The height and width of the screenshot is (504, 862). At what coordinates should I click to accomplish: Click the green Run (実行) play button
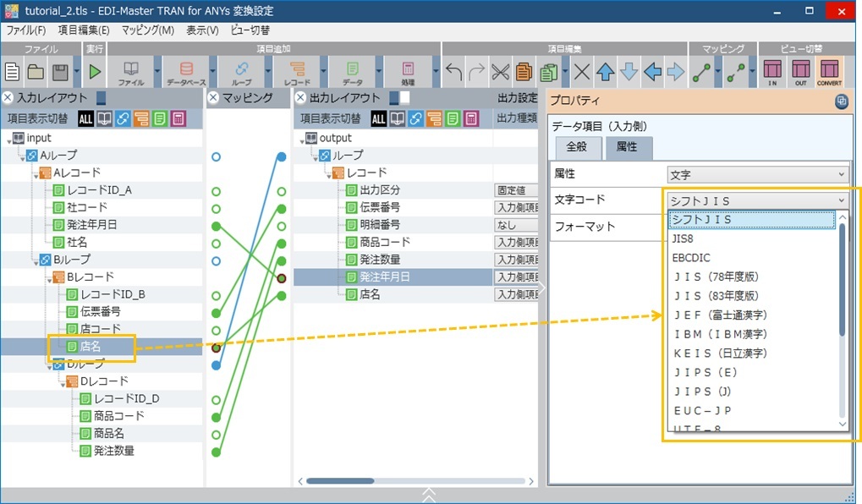(x=95, y=72)
